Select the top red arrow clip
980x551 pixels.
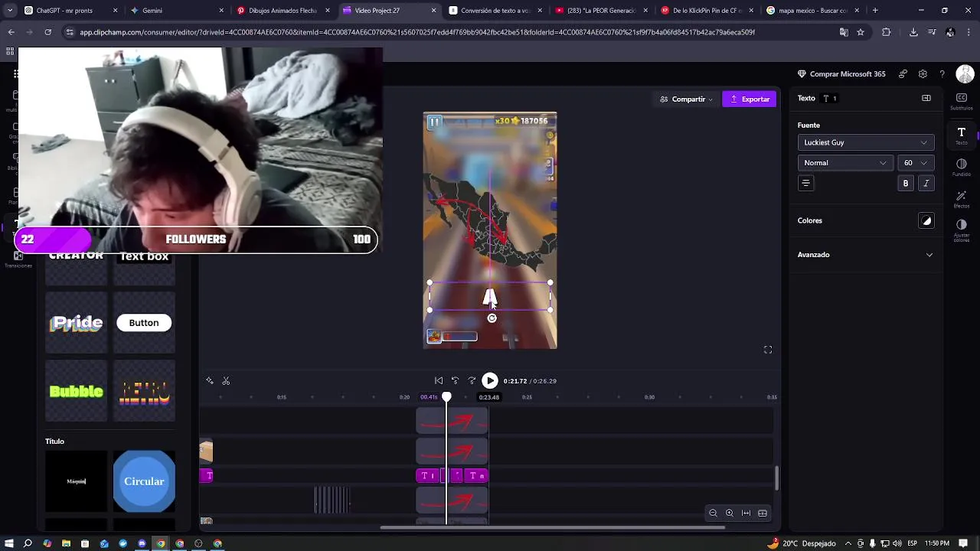pos(452,421)
